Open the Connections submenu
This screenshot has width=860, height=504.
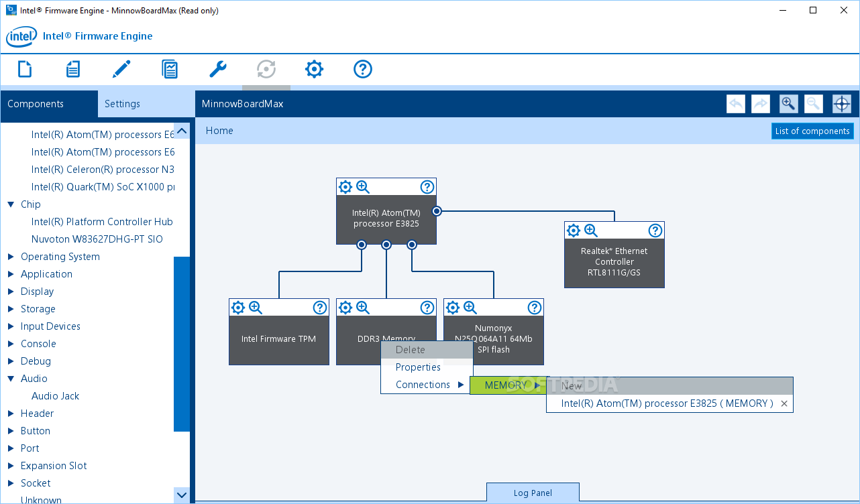click(427, 385)
